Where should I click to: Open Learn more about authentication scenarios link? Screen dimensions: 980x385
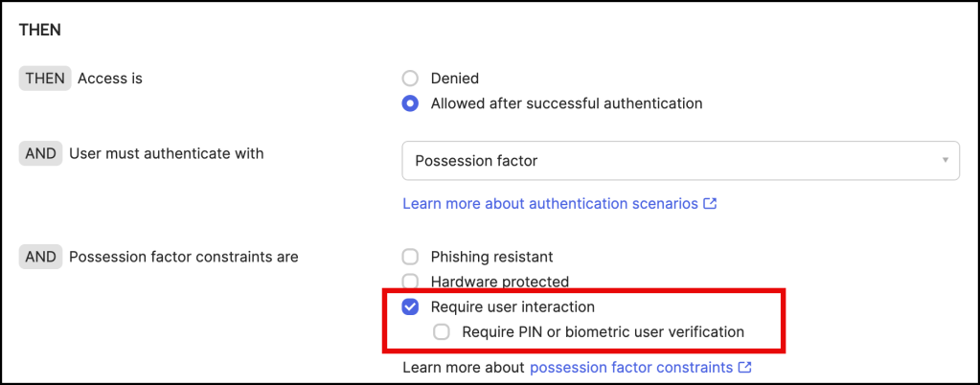click(x=550, y=204)
